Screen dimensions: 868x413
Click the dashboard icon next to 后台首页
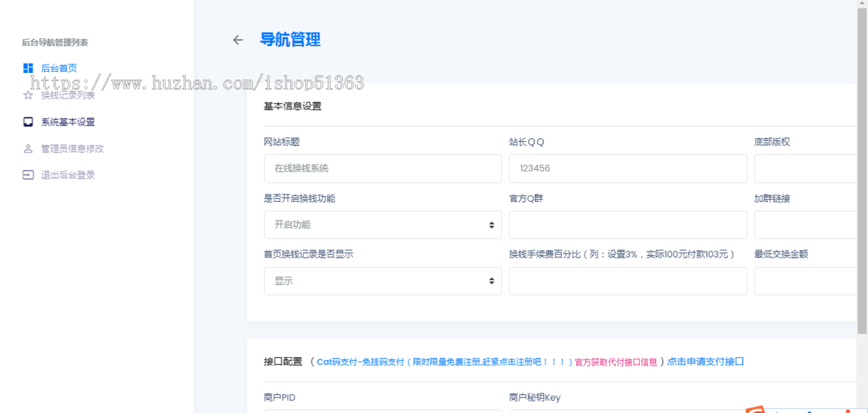(x=28, y=68)
